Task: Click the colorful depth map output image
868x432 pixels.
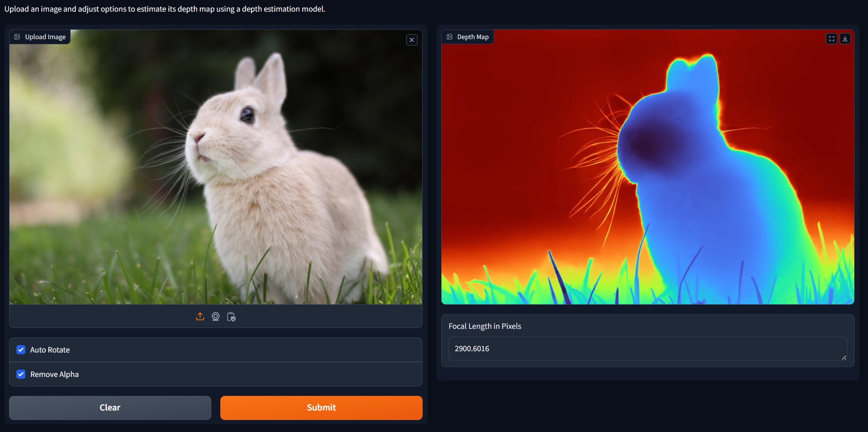Action: (x=648, y=172)
